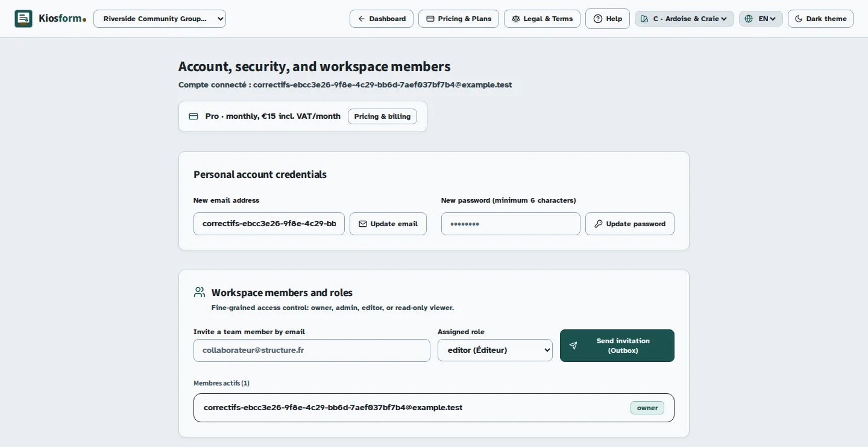
Task: Go back to the Dashboard
Action: tap(382, 19)
